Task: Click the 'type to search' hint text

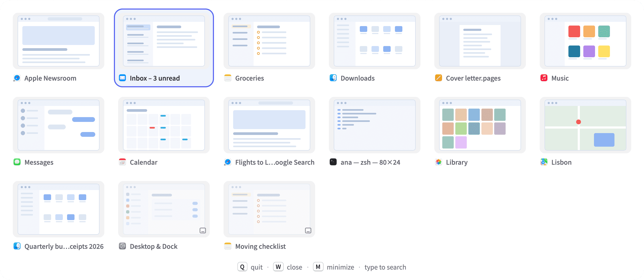Action: coord(385,267)
